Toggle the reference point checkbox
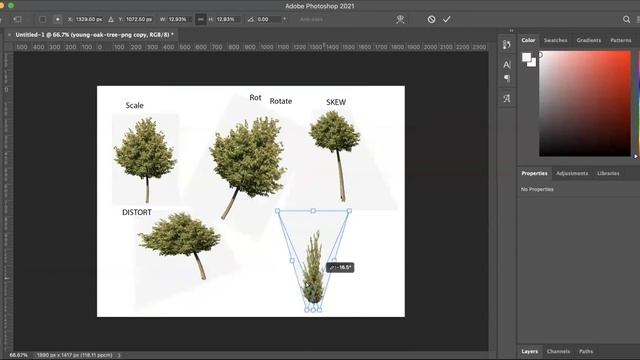The width and height of the screenshot is (640, 360). [x=42, y=19]
